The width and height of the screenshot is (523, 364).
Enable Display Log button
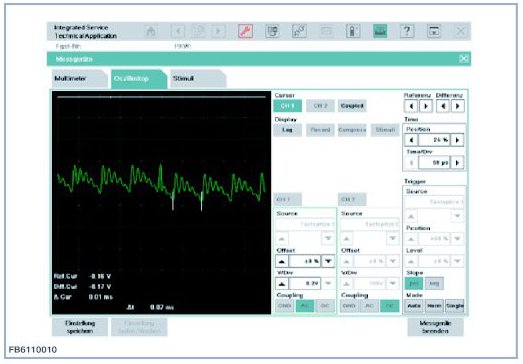pyautogui.click(x=288, y=130)
